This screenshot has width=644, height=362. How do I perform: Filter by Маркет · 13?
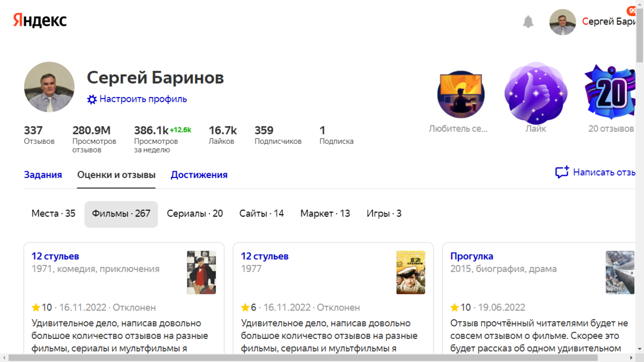(x=325, y=213)
